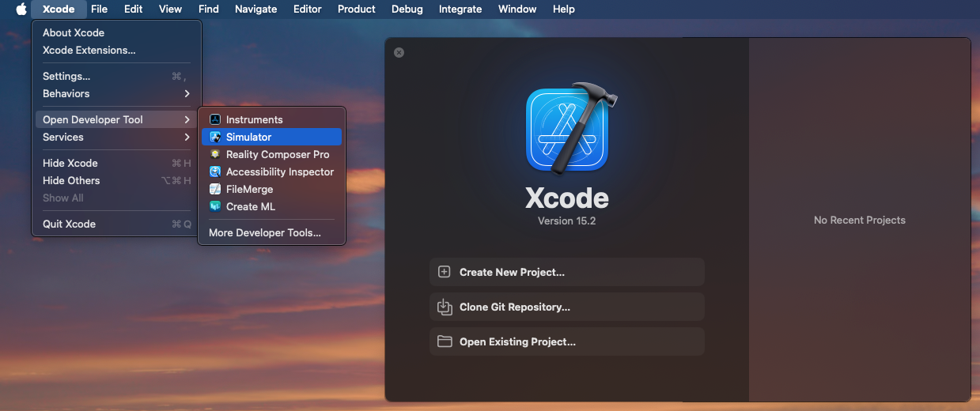Open the Edit menu
This screenshot has height=411, width=980.
click(x=133, y=9)
